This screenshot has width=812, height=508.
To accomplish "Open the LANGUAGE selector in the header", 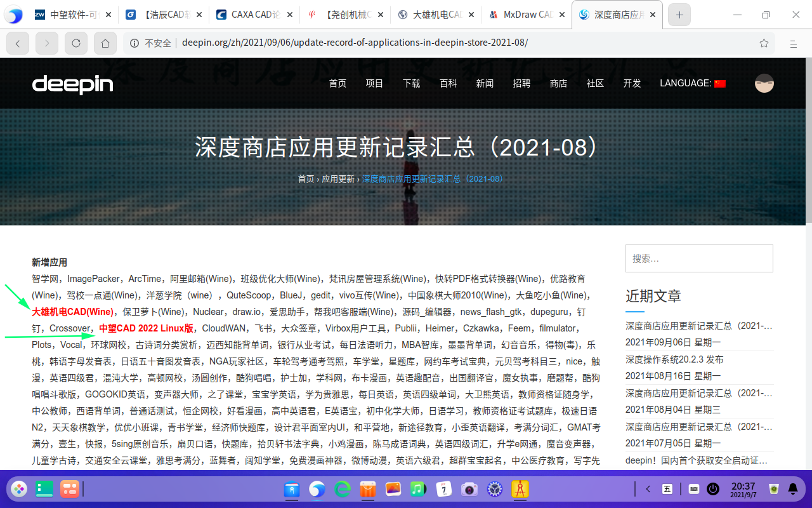I will click(x=692, y=83).
